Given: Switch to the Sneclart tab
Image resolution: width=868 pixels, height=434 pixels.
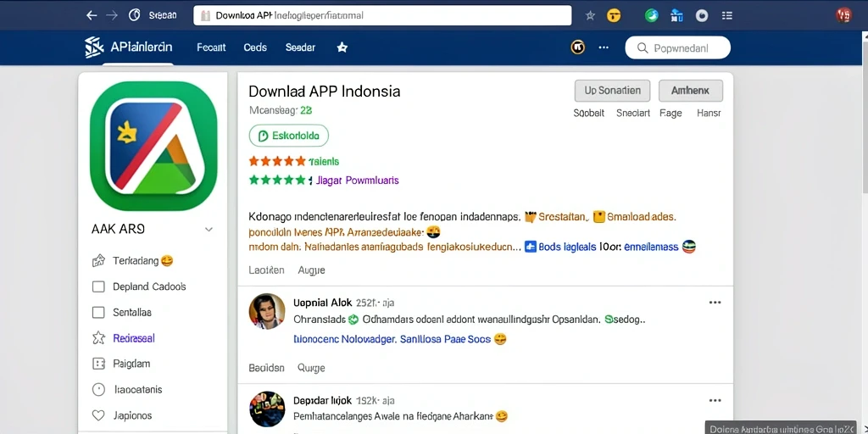Looking at the screenshot, I should coord(633,113).
